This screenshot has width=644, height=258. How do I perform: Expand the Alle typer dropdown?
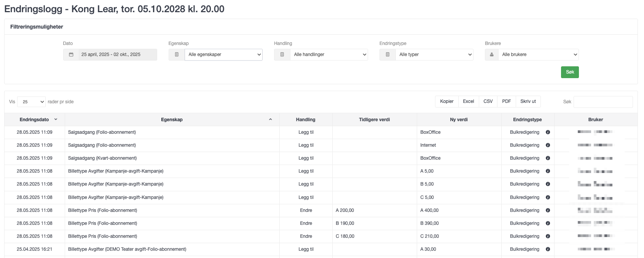[x=435, y=54]
